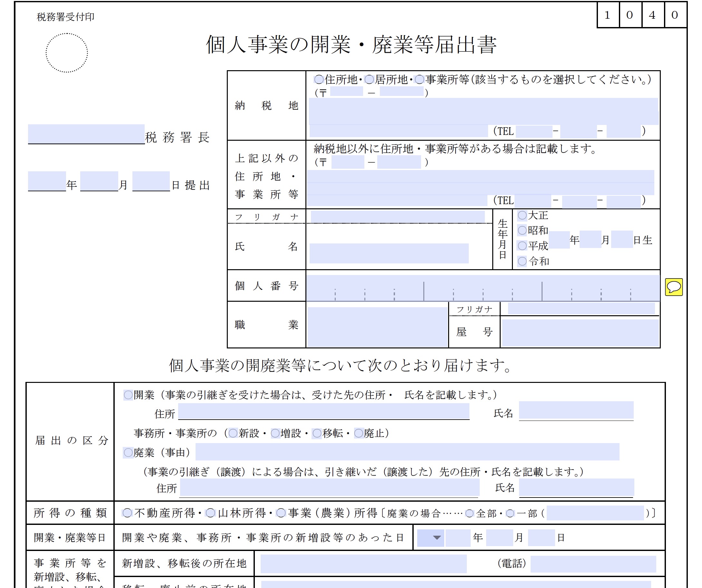Image resolution: width=702 pixels, height=588 pixels.
Task: Click first postal code field for 上記以外の住所地
Action: click(x=348, y=162)
